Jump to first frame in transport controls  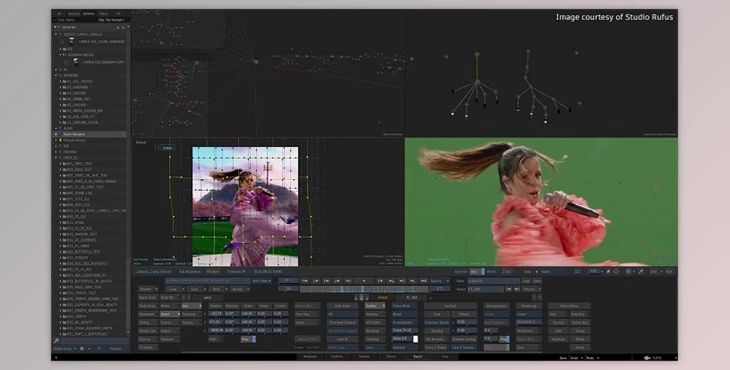point(304,281)
